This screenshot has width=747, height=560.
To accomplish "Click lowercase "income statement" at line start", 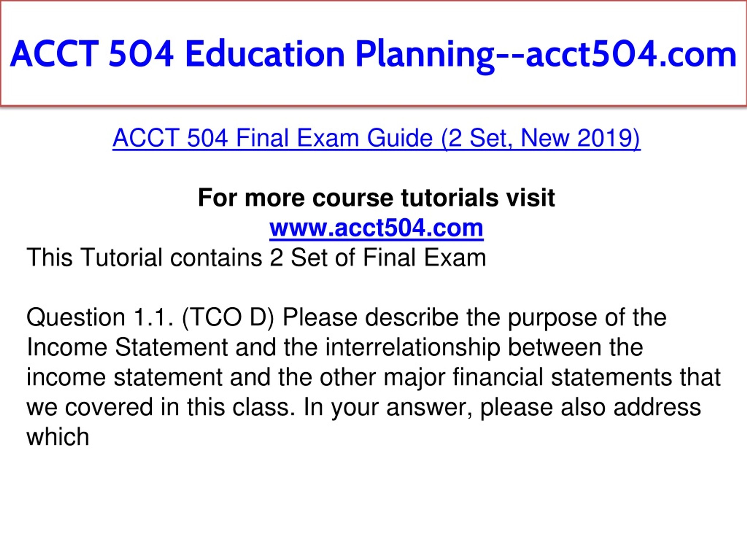I will pyautogui.click(x=125, y=377).
